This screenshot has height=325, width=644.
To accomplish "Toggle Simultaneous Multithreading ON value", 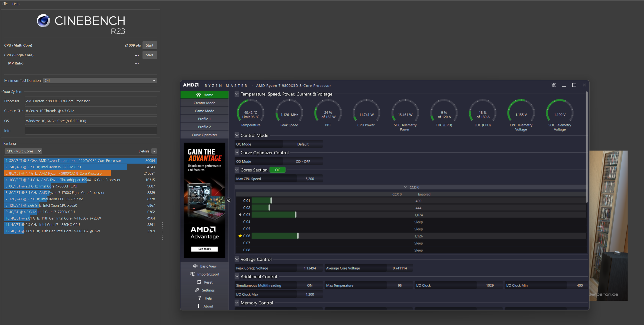I will click(309, 285).
